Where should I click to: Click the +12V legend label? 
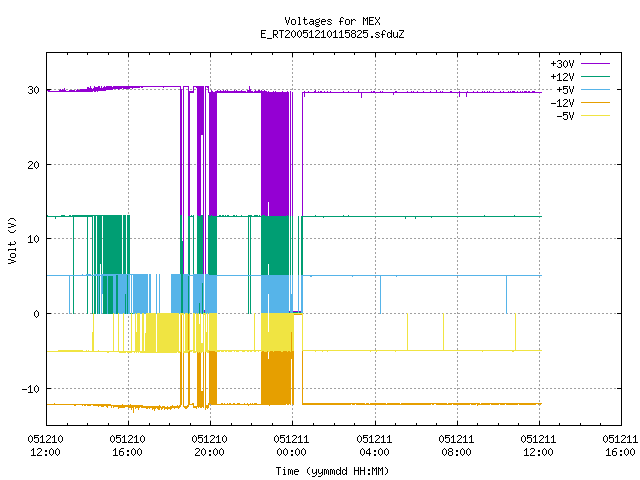coord(562,77)
